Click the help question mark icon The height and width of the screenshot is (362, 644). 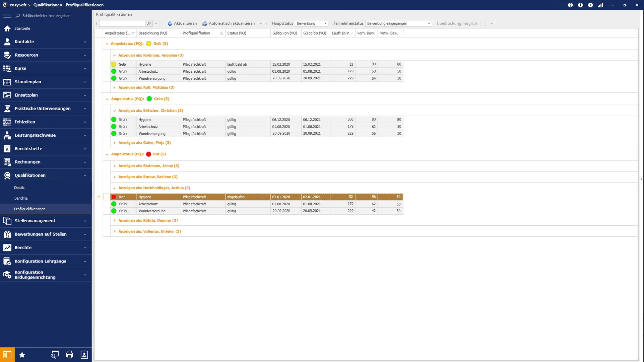[x=570, y=5]
